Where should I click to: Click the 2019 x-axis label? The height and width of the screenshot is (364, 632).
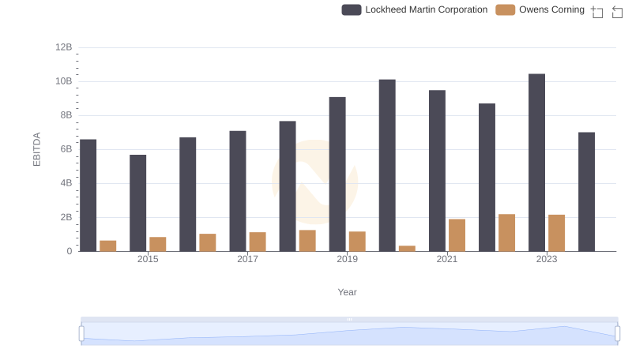point(347,260)
